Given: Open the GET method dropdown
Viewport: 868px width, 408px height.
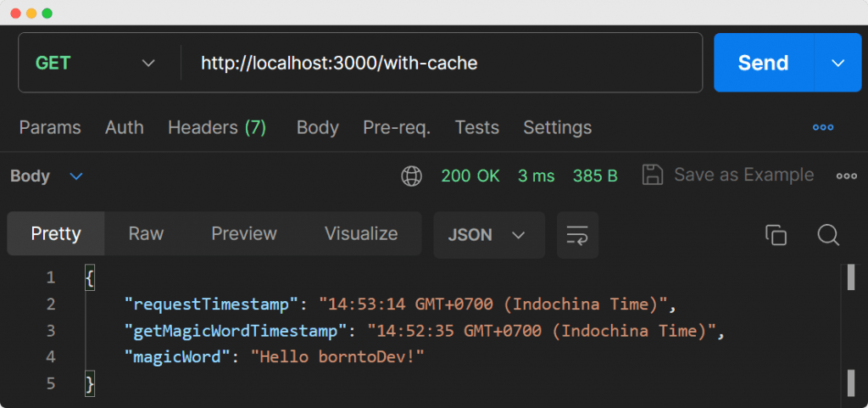Looking at the screenshot, I should (95, 63).
